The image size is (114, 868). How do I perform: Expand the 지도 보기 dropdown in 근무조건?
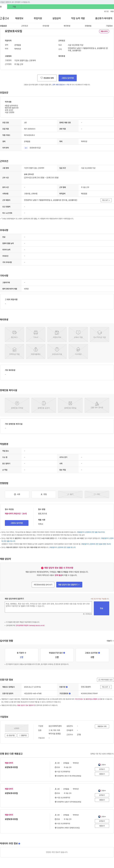click(106, 200)
